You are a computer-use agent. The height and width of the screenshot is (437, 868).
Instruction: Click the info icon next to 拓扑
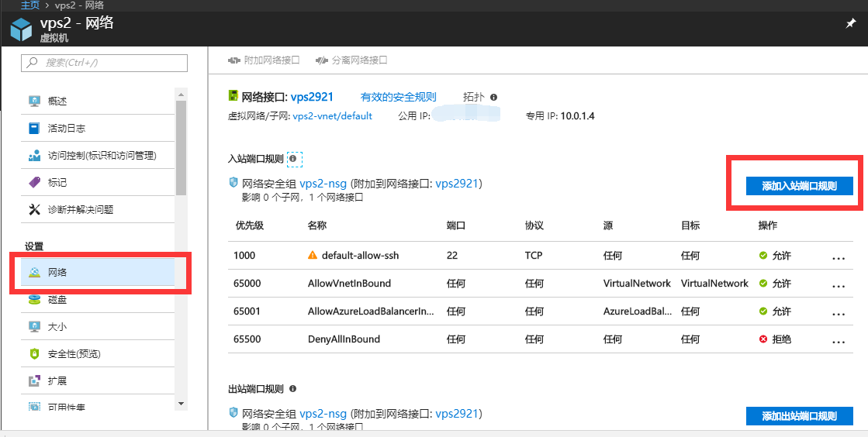click(494, 97)
